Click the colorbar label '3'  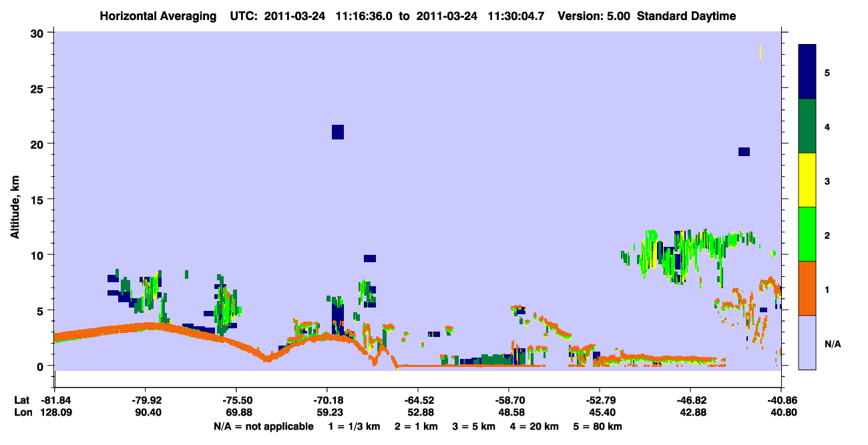coord(827,181)
